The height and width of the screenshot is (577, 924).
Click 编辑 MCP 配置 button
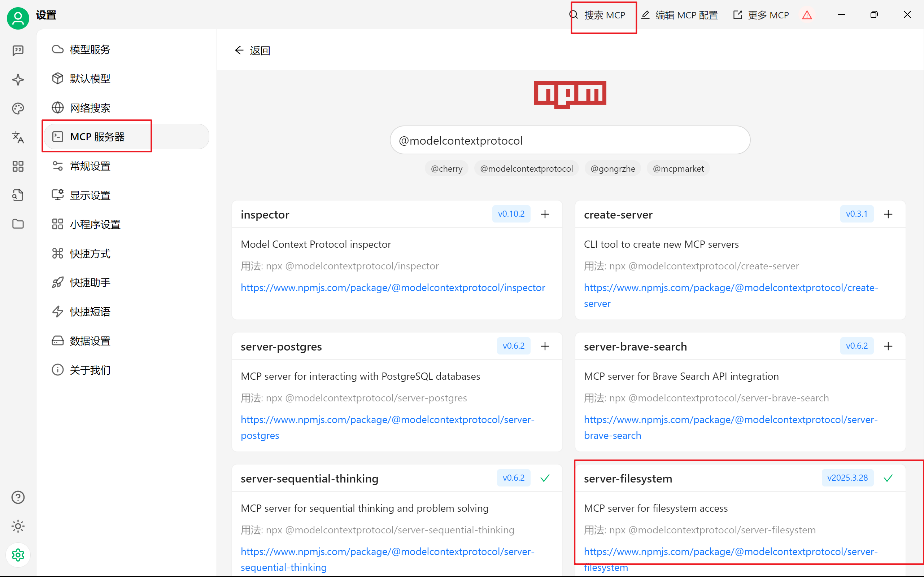pyautogui.click(x=680, y=15)
